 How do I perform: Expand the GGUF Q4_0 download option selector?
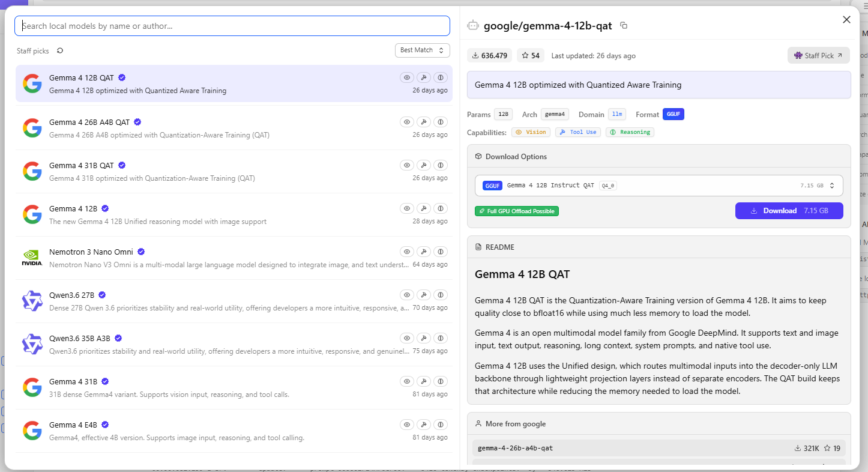pyautogui.click(x=659, y=186)
